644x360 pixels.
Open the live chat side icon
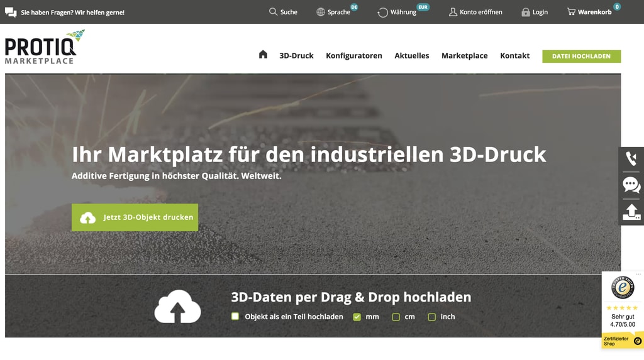click(x=631, y=185)
